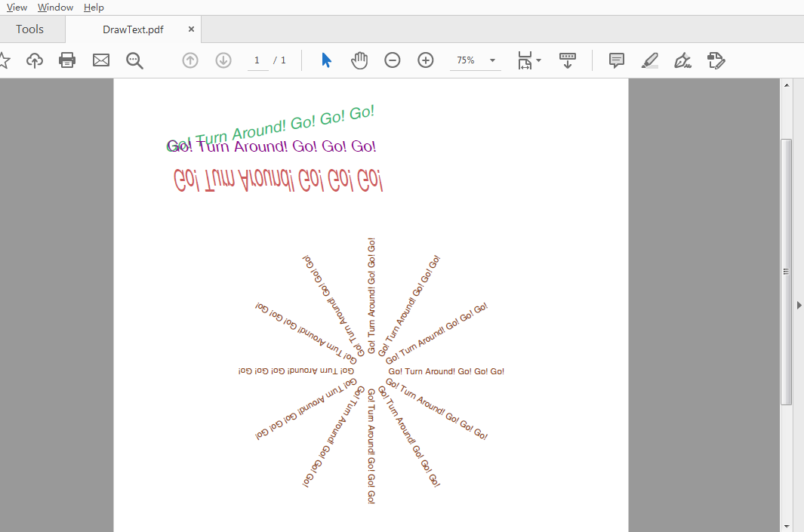The width and height of the screenshot is (804, 532).
Task: Add a comment sticky note
Action: [617, 60]
